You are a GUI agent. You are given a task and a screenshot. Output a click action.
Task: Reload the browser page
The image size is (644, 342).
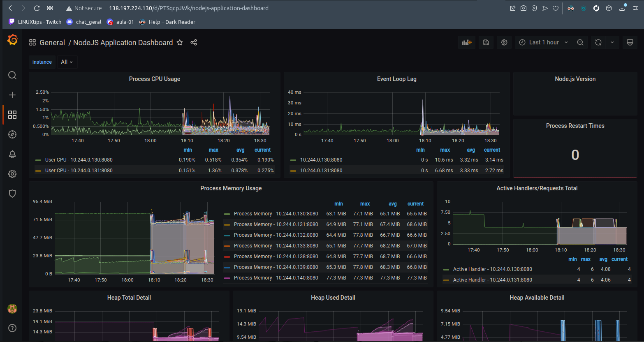pyautogui.click(x=37, y=8)
